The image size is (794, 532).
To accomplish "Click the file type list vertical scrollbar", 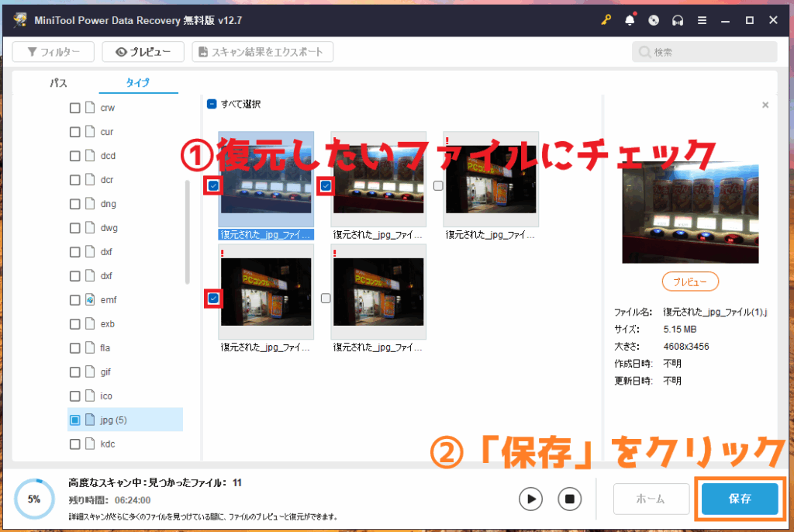I will click(x=187, y=233).
